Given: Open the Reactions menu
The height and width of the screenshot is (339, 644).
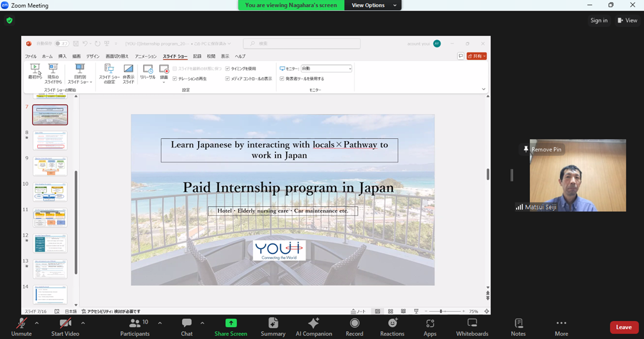Looking at the screenshot, I should [392, 327].
